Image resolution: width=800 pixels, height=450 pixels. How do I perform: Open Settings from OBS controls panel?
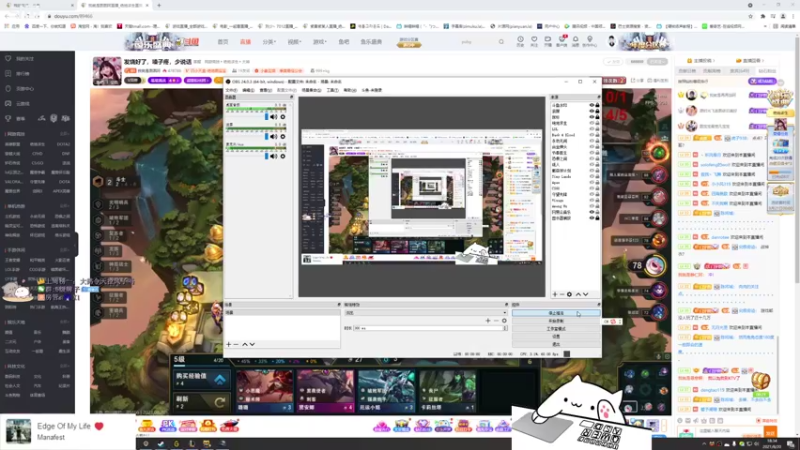(x=556, y=336)
